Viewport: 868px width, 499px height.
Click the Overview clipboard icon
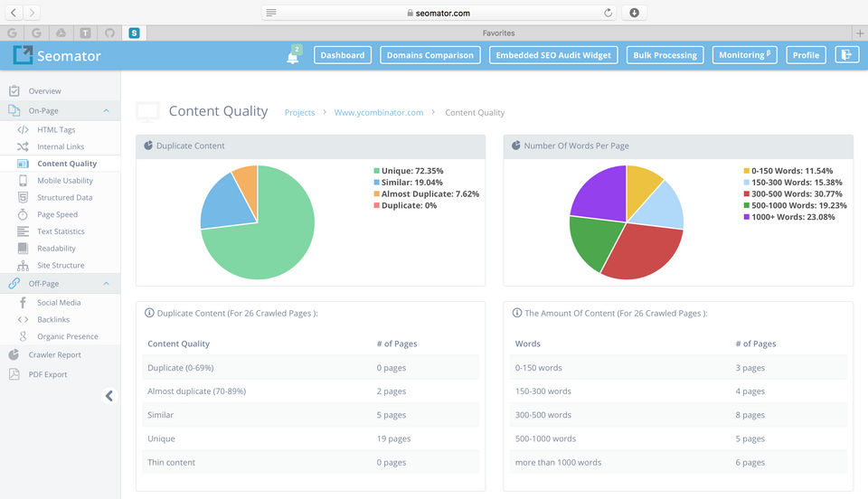pyautogui.click(x=14, y=90)
